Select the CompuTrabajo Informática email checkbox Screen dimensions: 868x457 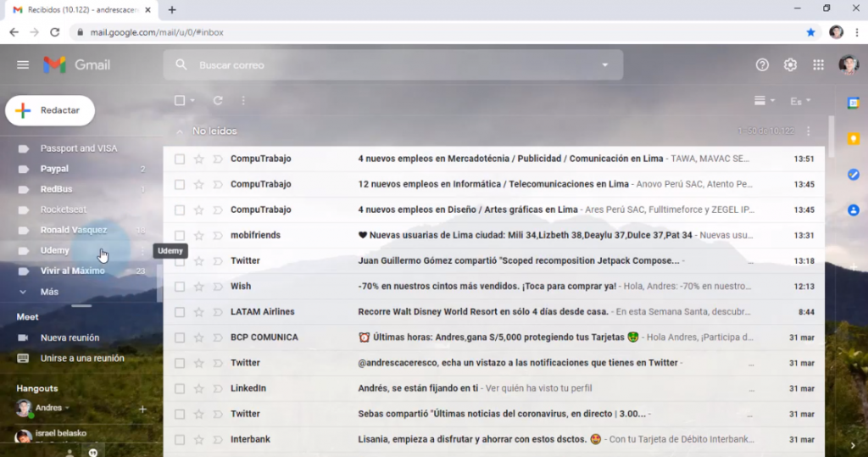click(180, 185)
